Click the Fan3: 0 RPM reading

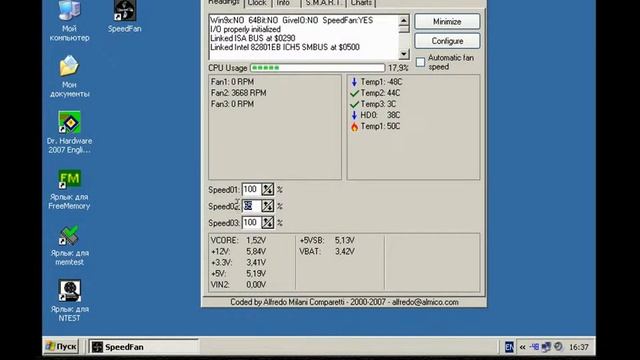pos(232,104)
